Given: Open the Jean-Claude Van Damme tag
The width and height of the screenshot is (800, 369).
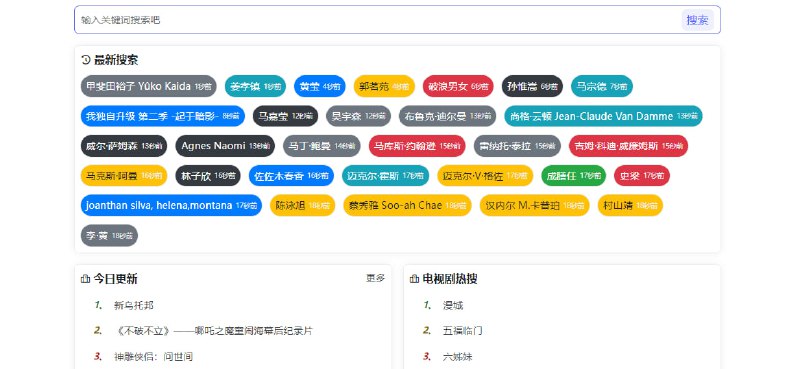Looking at the screenshot, I should click(x=603, y=116).
